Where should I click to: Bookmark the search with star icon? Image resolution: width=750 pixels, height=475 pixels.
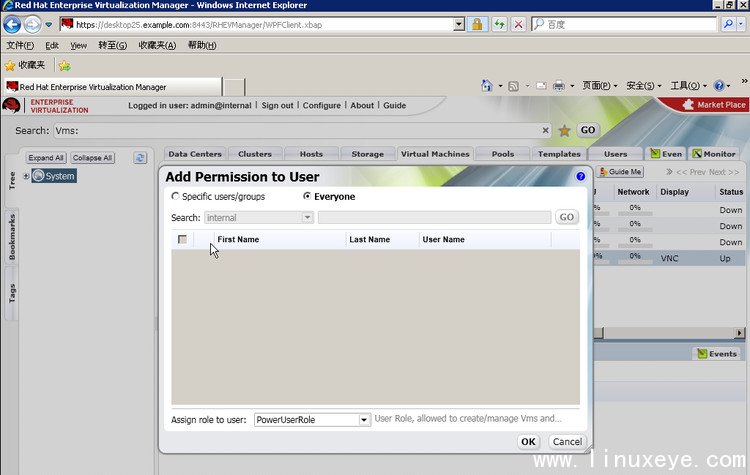pos(564,130)
